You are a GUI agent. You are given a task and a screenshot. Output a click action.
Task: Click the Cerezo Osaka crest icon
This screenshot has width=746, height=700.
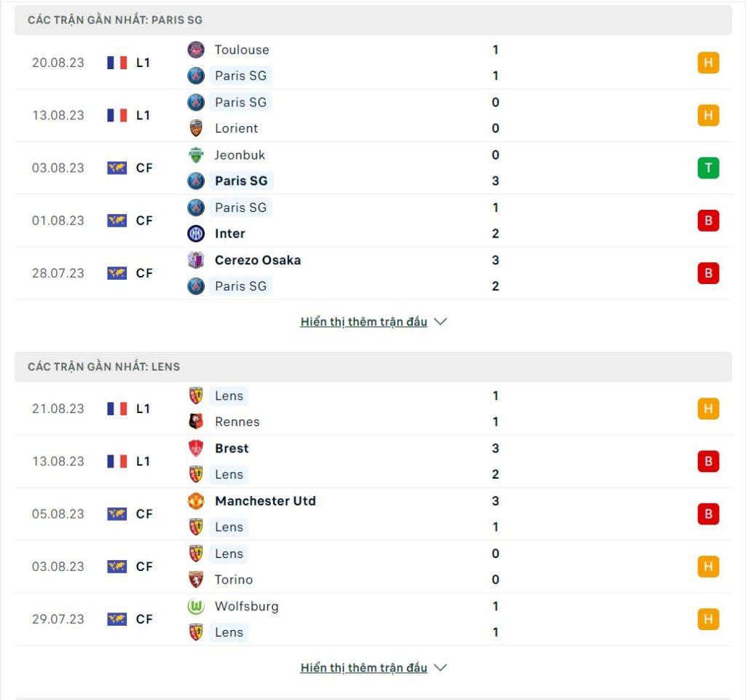(x=195, y=260)
